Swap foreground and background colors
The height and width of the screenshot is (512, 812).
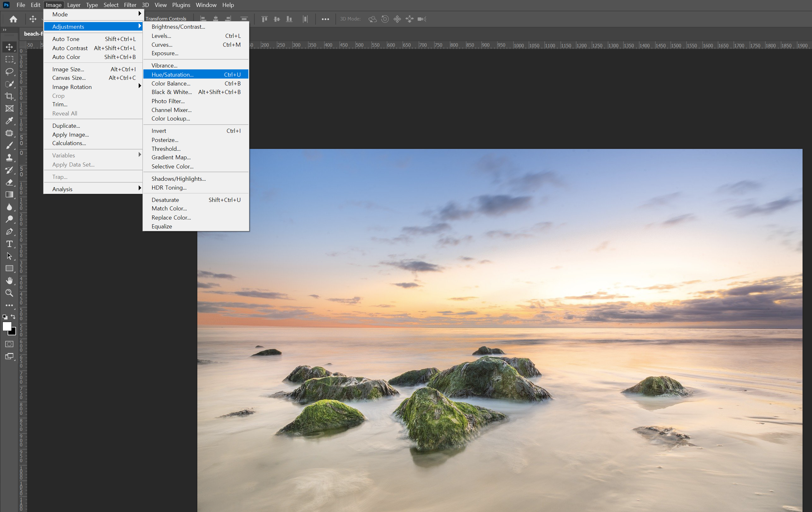click(x=13, y=317)
